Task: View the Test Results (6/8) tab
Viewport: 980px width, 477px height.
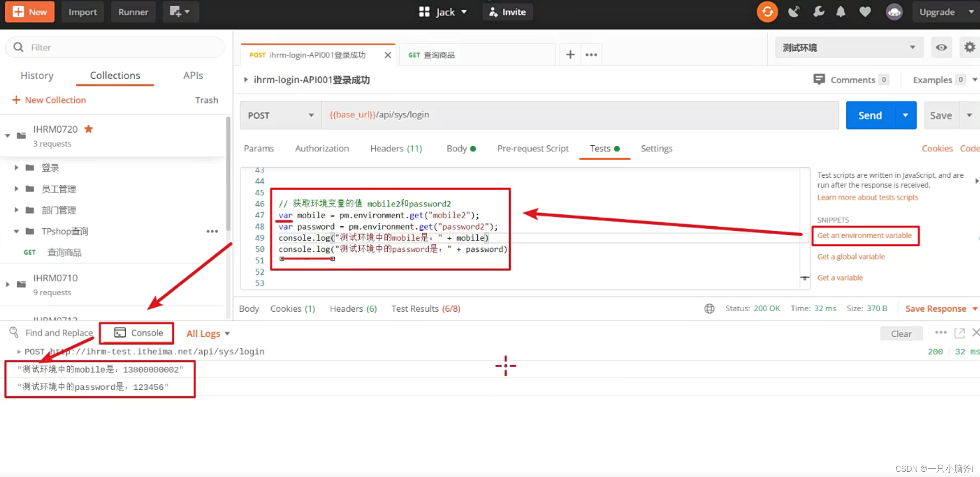Action: 426,309
